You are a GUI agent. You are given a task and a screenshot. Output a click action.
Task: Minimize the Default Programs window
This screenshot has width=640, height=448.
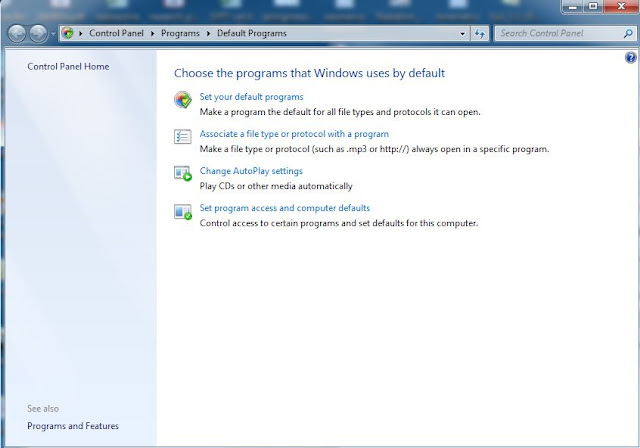573,7
